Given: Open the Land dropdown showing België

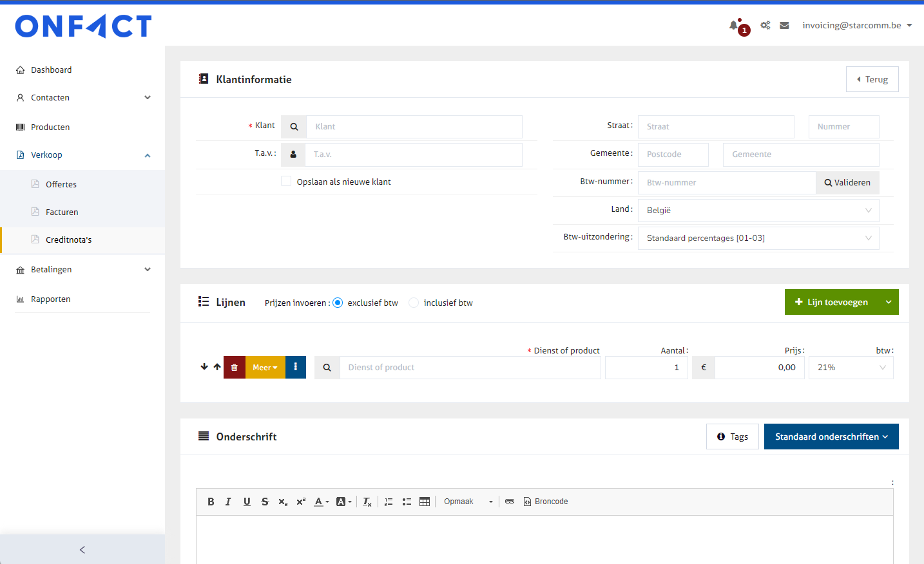Looking at the screenshot, I should click(x=758, y=211).
